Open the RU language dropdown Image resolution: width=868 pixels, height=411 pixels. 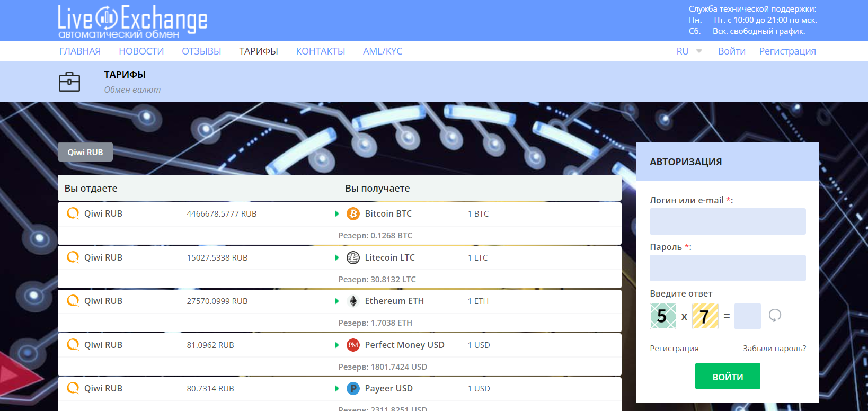click(x=689, y=51)
